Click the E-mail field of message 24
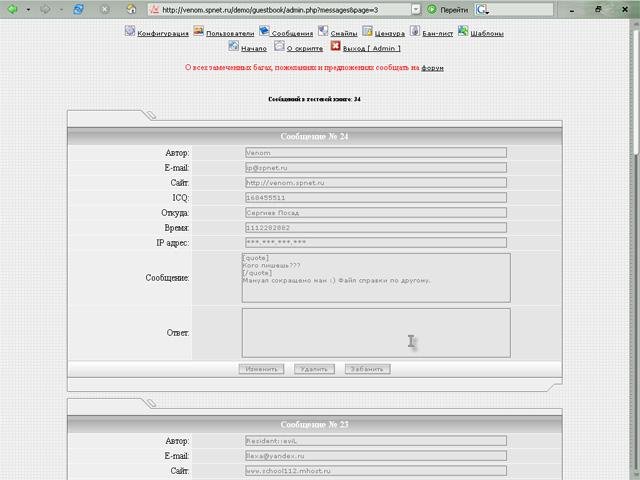 [376, 168]
